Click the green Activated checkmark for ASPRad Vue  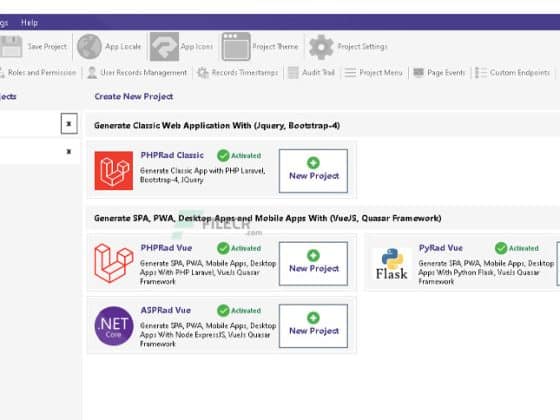pyautogui.click(x=223, y=311)
